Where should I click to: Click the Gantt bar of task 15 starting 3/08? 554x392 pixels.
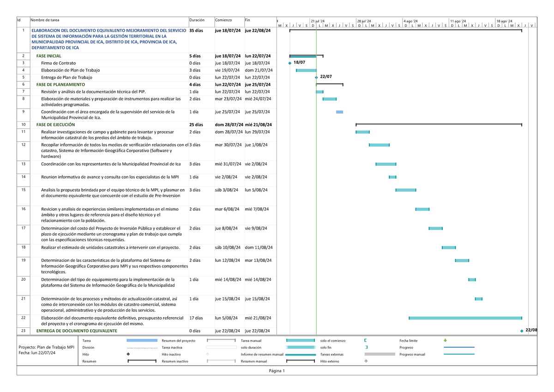pos(406,190)
